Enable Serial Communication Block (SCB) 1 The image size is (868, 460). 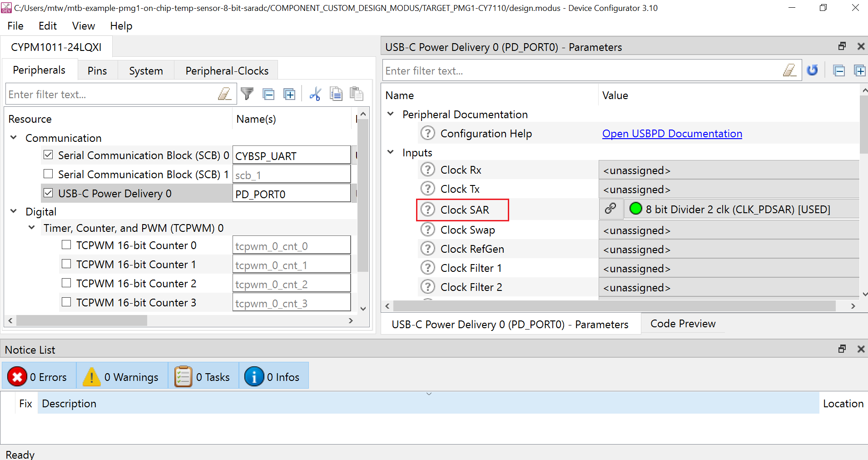48,174
